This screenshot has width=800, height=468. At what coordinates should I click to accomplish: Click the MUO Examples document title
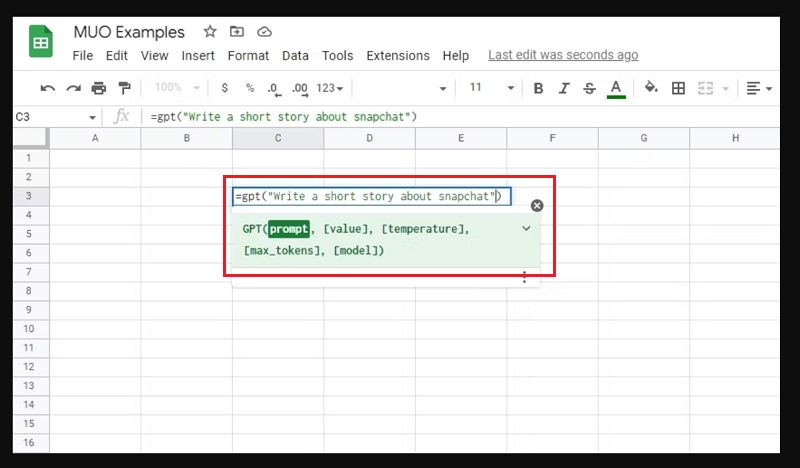click(x=129, y=32)
